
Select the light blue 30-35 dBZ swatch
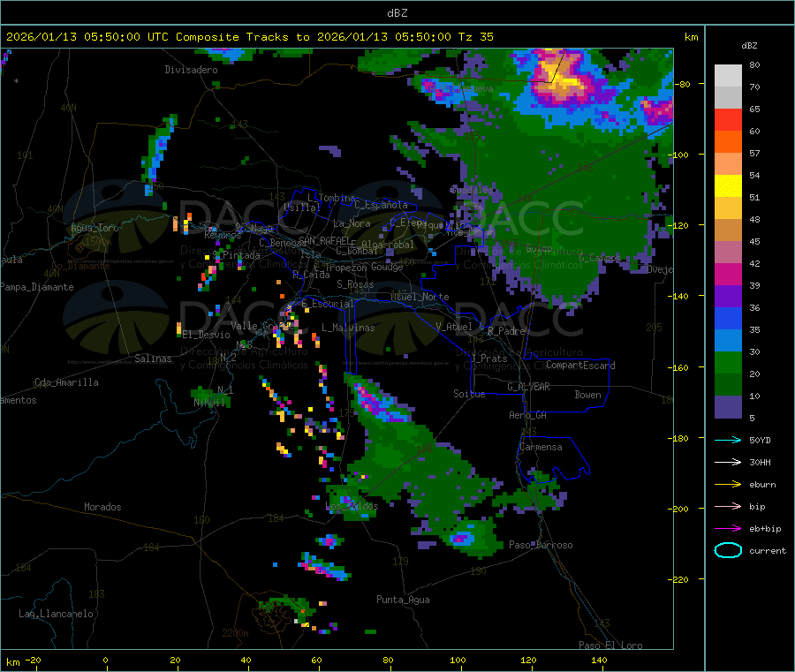[x=728, y=341]
